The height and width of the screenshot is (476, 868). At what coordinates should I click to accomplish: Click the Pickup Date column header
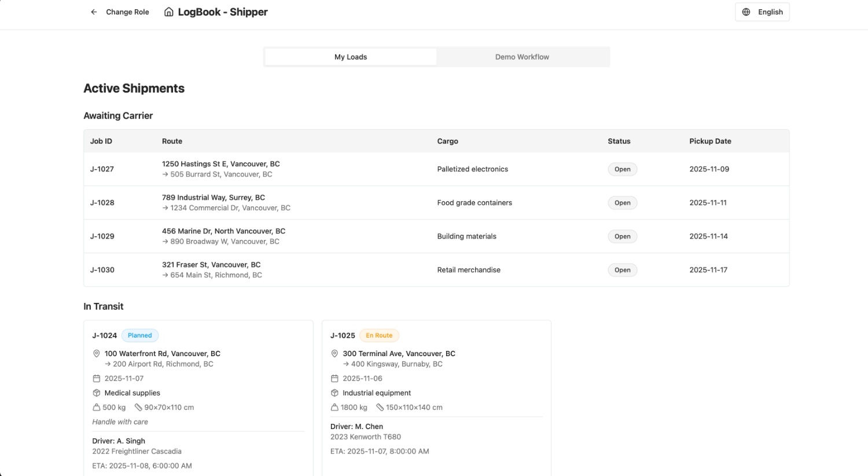pos(710,141)
